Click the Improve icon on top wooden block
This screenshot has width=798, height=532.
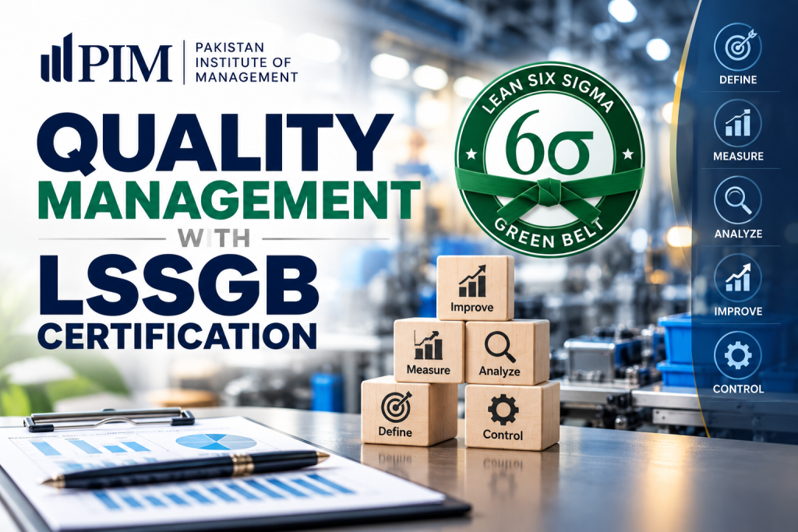472,281
